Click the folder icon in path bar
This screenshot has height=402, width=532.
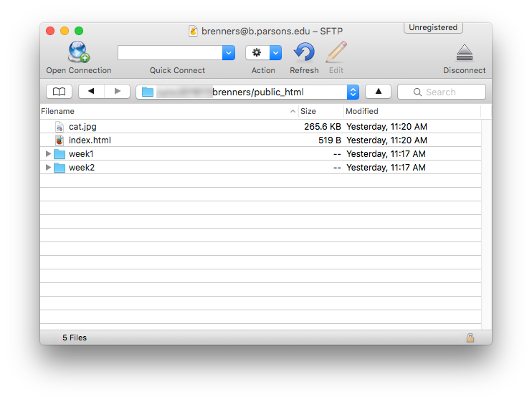click(148, 92)
